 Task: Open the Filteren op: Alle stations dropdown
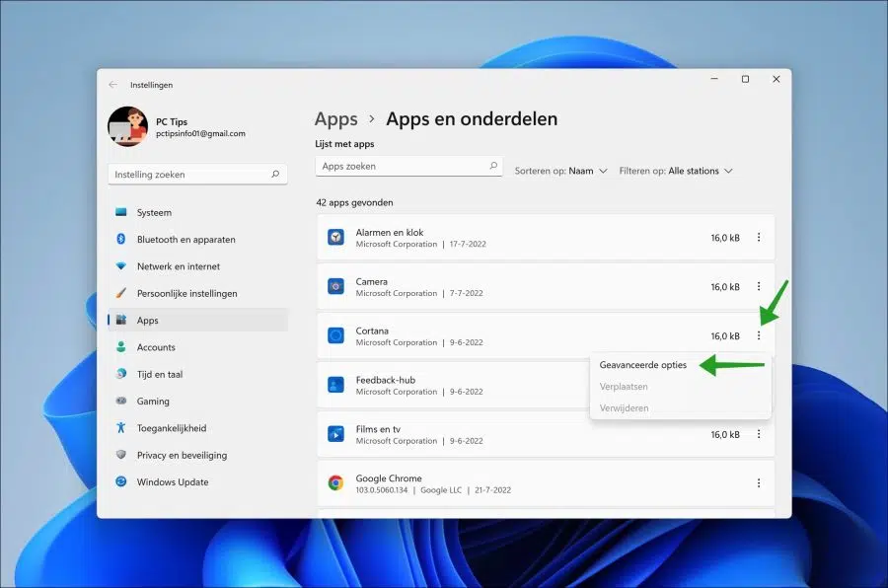tap(676, 171)
